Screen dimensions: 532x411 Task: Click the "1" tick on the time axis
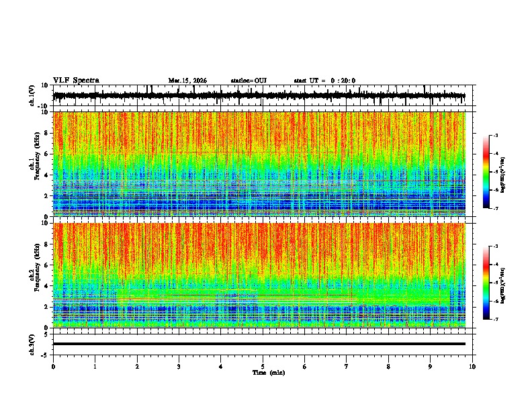pyautogui.click(x=95, y=367)
